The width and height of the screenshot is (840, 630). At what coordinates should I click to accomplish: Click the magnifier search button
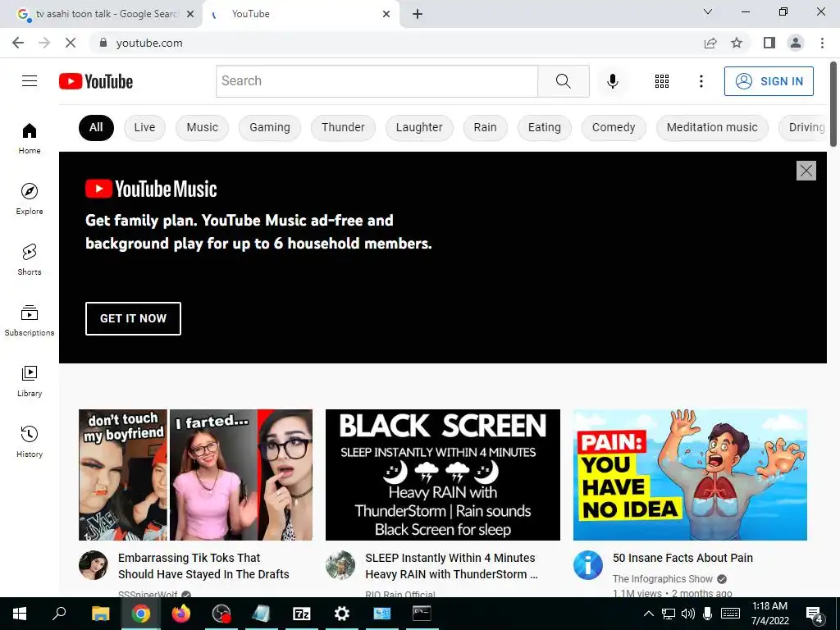point(564,81)
